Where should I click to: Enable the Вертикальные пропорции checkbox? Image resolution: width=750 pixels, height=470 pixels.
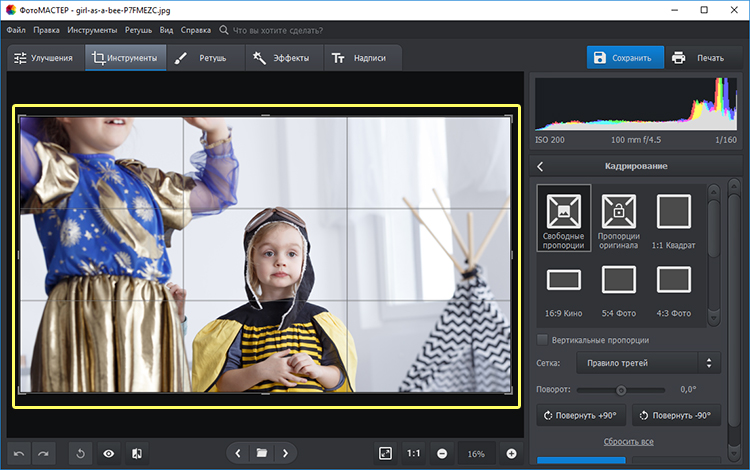[543, 340]
